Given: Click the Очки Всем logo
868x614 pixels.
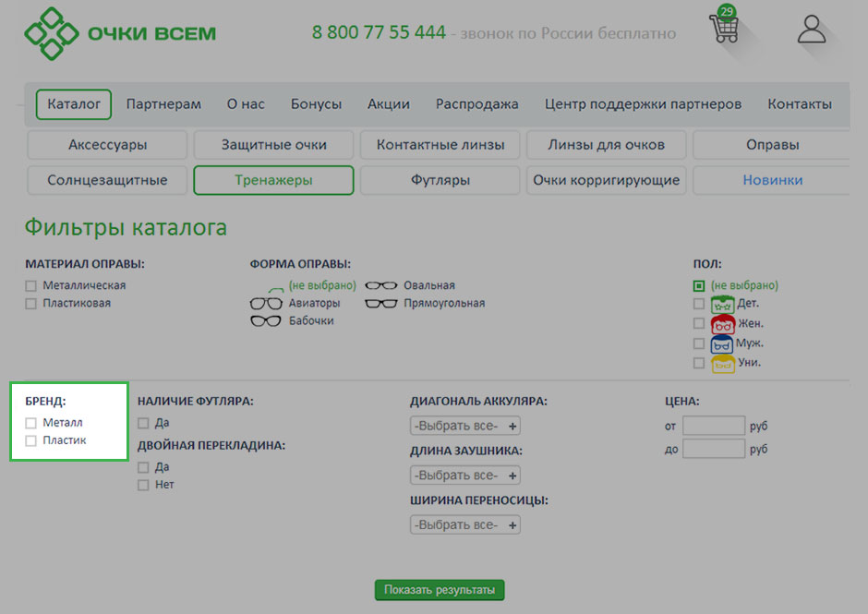Looking at the screenshot, I should pyautogui.click(x=120, y=33).
